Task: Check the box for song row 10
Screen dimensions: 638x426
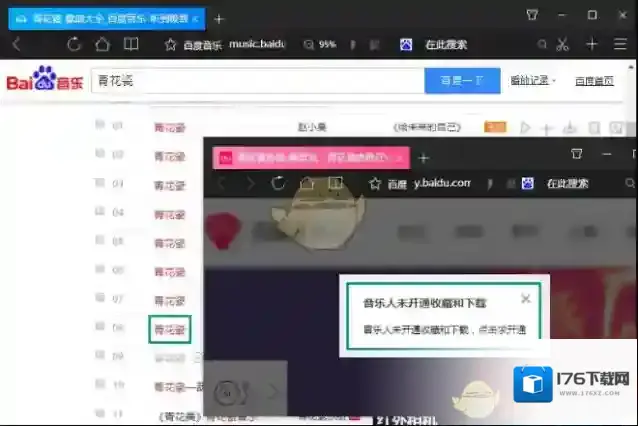Action: (100, 383)
